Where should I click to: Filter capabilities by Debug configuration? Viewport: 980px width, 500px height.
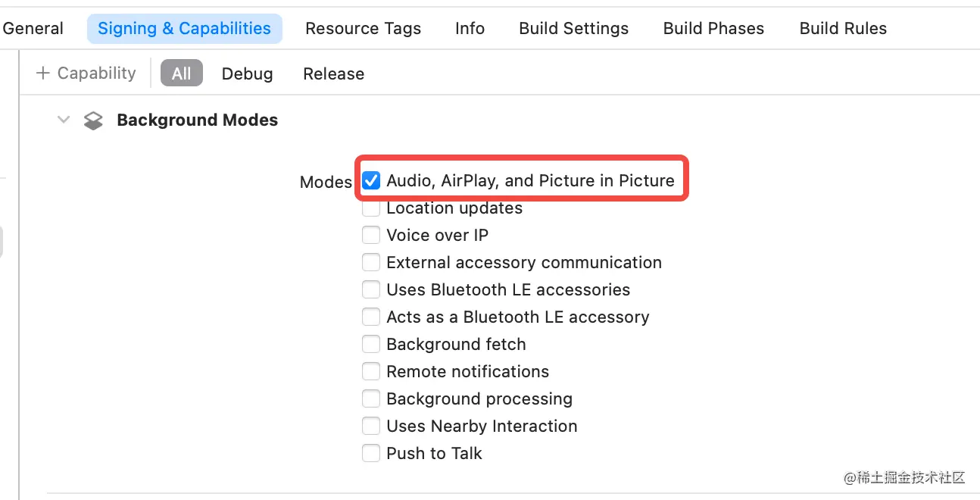(247, 73)
